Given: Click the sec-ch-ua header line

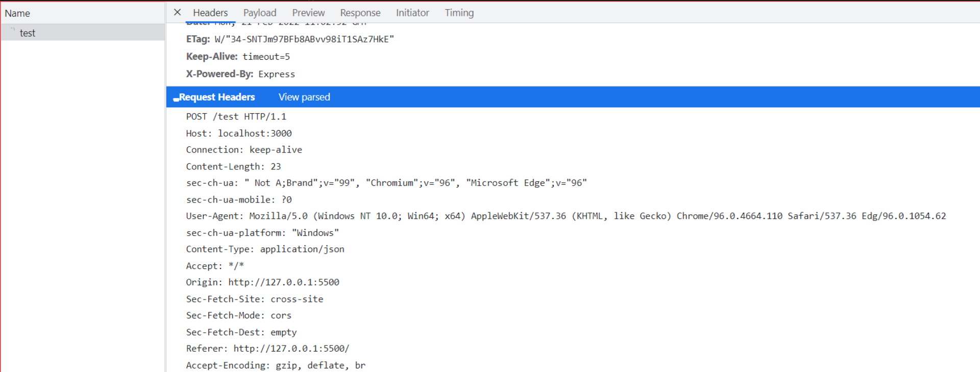Looking at the screenshot, I should pyautogui.click(x=386, y=183).
